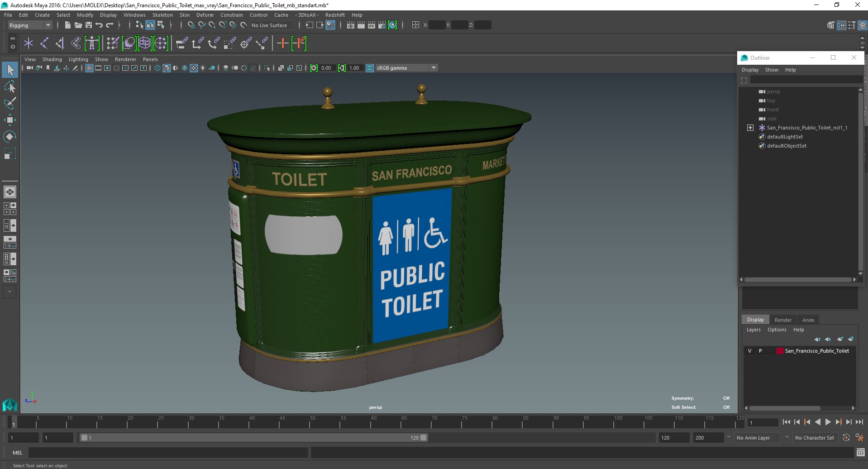Choose the Scale tool in the toolbox
868x469 pixels.
(10, 153)
